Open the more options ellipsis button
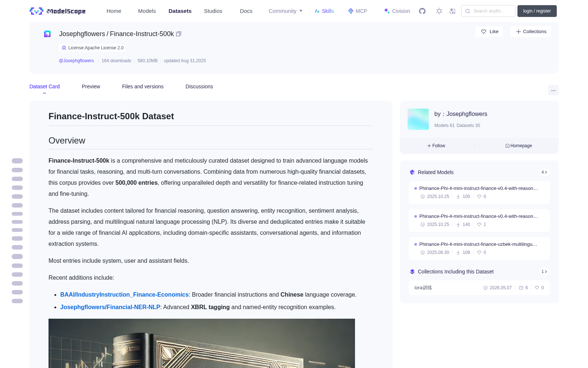This screenshot has width=588, height=368. (553, 90)
